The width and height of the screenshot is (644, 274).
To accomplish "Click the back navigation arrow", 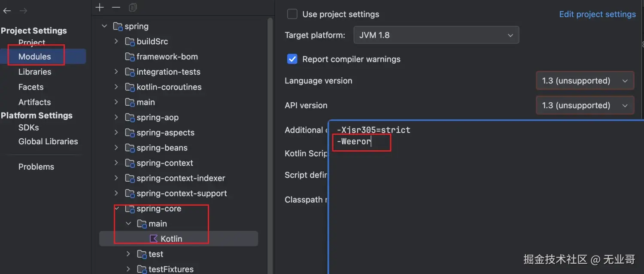I will pyautogui.click(x=7, y=11).
